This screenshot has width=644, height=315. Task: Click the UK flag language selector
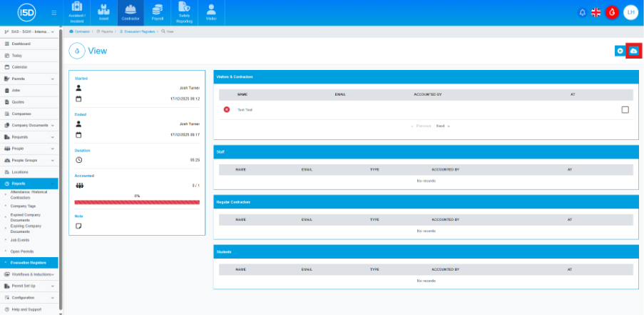coord(596,13)
